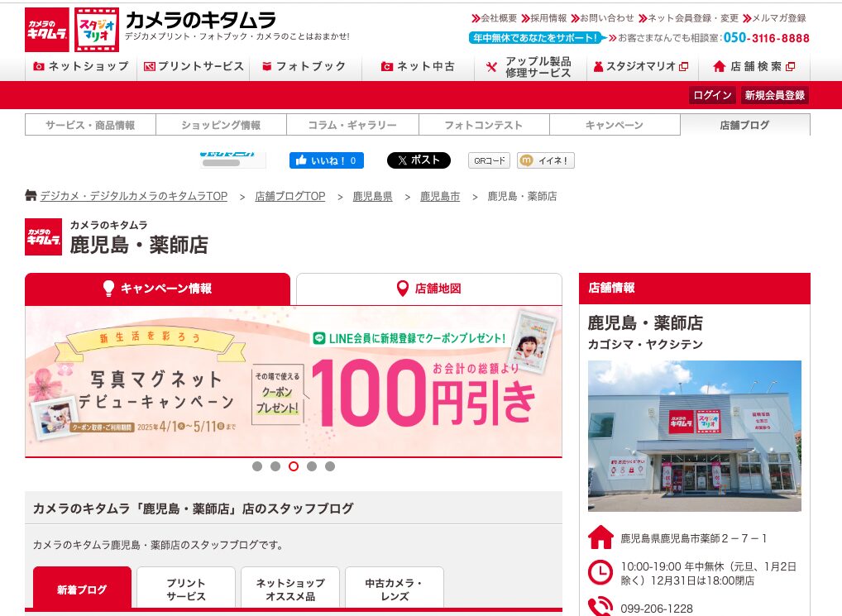The image size is (842, 616).
Task: Click the map pin icon in 店舗地図 tab
Action: point(402,289)
